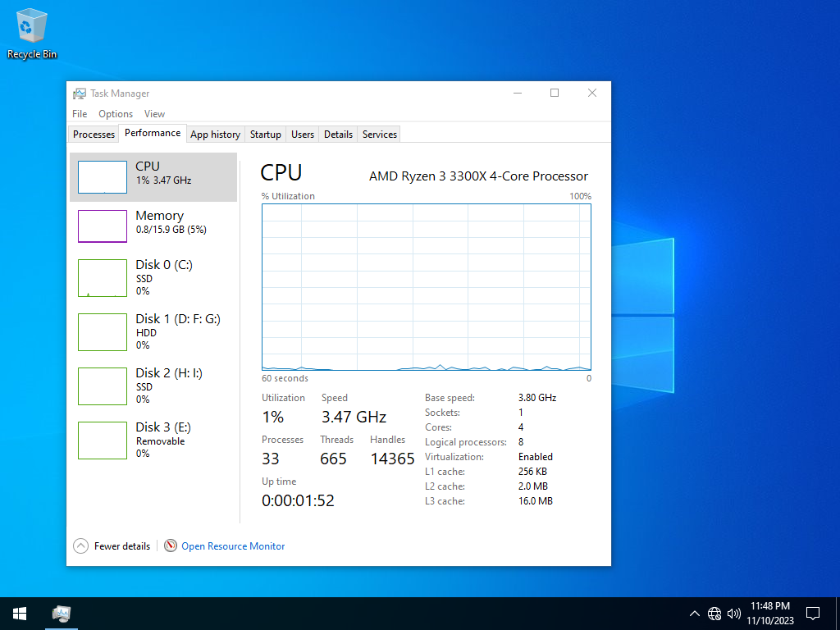Viewport: 840px width, 630px height.
Task: Show hidden system tray icons
Action: (x=694, y=614)
